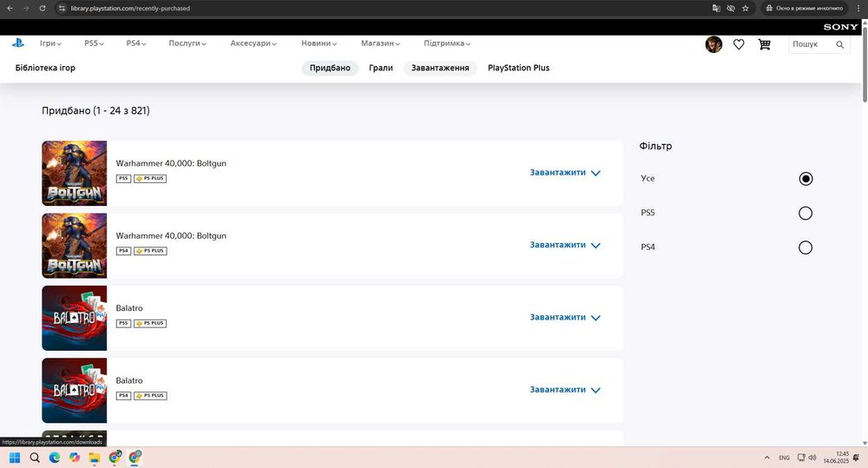Open the PS4 Balatro cover thumbnail
The image size is (868, 468).
click(74, 391)
